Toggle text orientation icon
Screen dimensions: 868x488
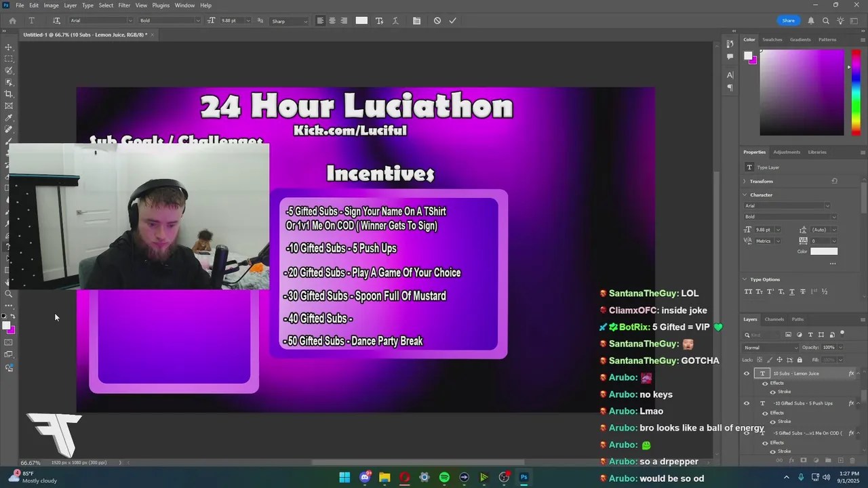tap(56, 21)
